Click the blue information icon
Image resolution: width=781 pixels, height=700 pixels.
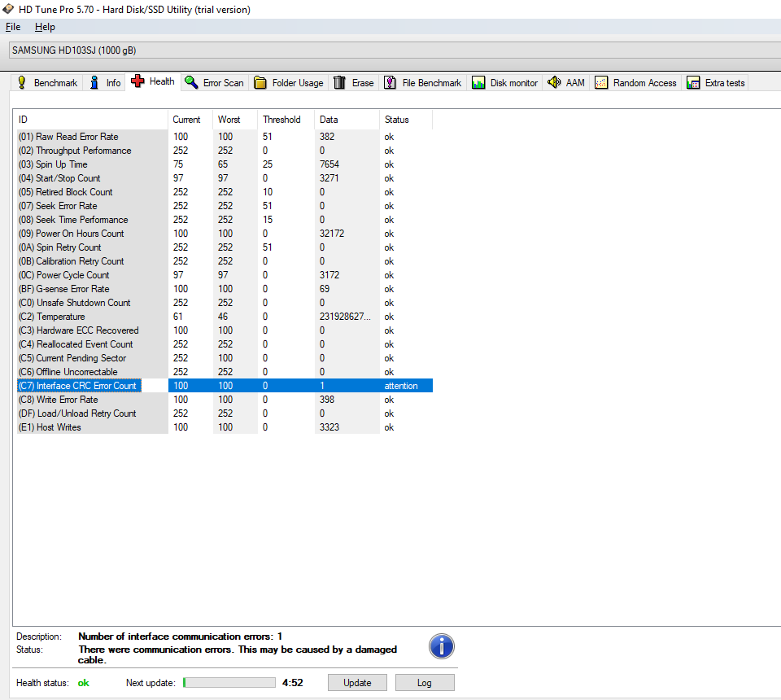(441, 647)
